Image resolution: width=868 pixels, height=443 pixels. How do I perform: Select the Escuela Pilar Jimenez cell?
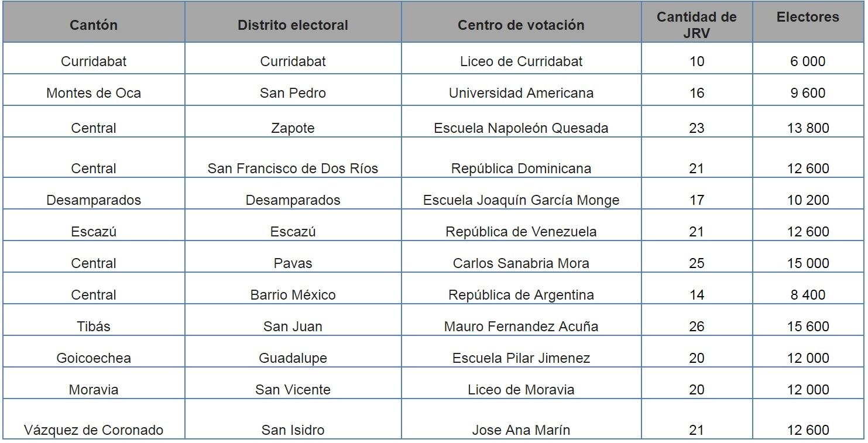point(521,358)
